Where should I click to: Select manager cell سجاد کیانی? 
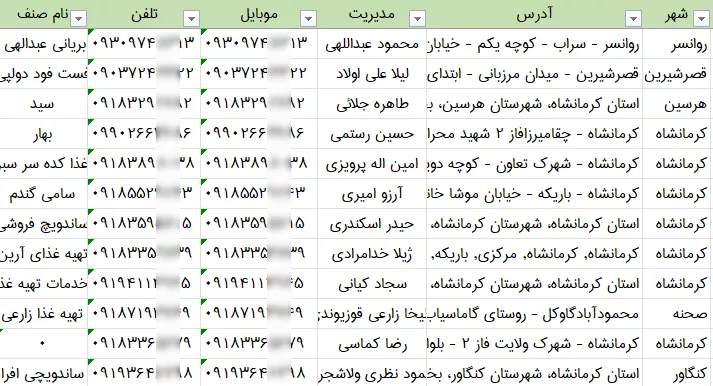[x=372, y=284]
